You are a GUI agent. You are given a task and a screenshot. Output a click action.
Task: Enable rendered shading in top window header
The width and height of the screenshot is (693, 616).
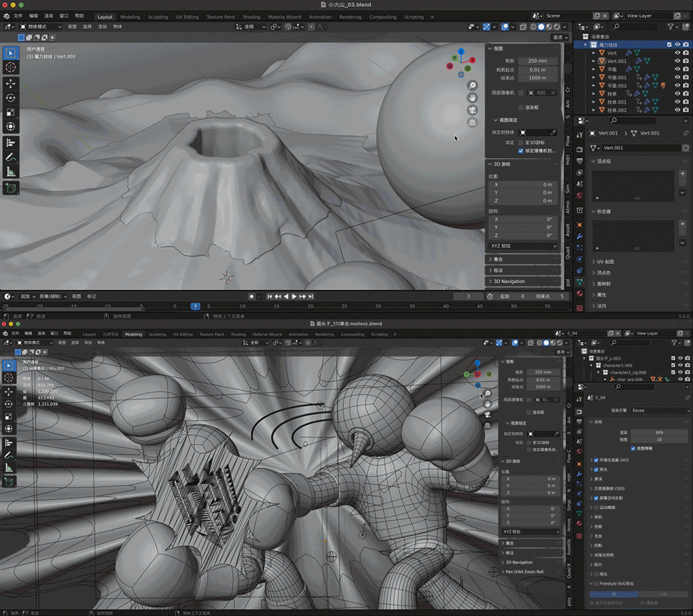pos(557,27)
